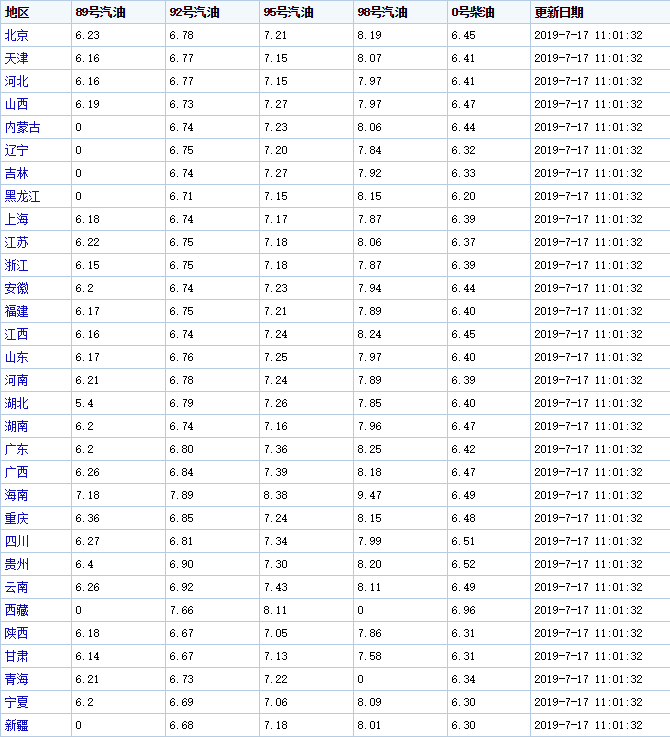Image resolution: width=670 pixels, height=737 pixels.
Task: Click 海南 98号汽油 price 9.47
Action: point(370,496)
